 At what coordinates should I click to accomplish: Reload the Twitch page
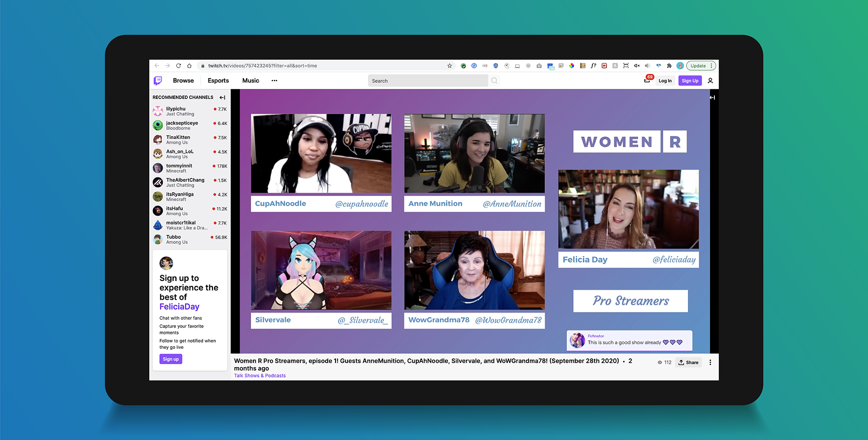(178, 66)
